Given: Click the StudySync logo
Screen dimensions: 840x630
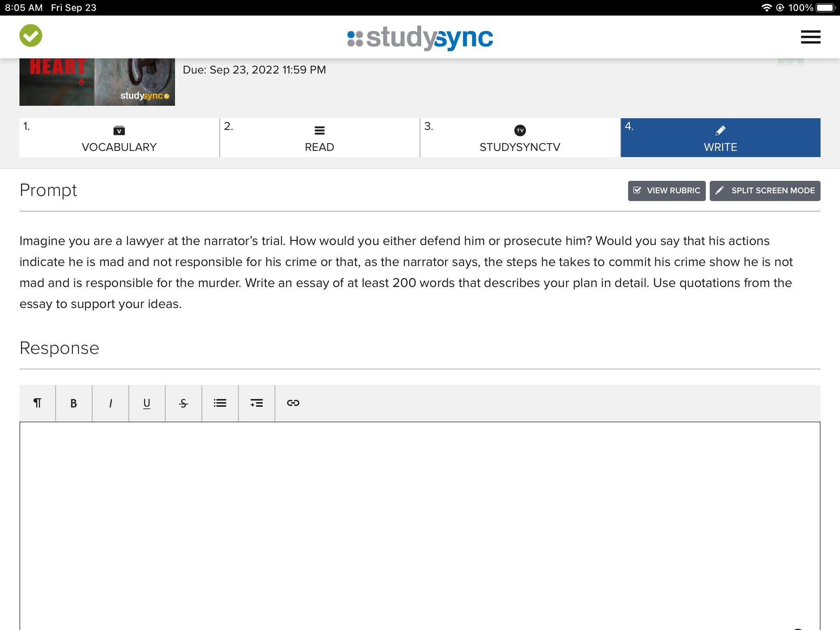Looking at the screenshot, I should [420, 38].
